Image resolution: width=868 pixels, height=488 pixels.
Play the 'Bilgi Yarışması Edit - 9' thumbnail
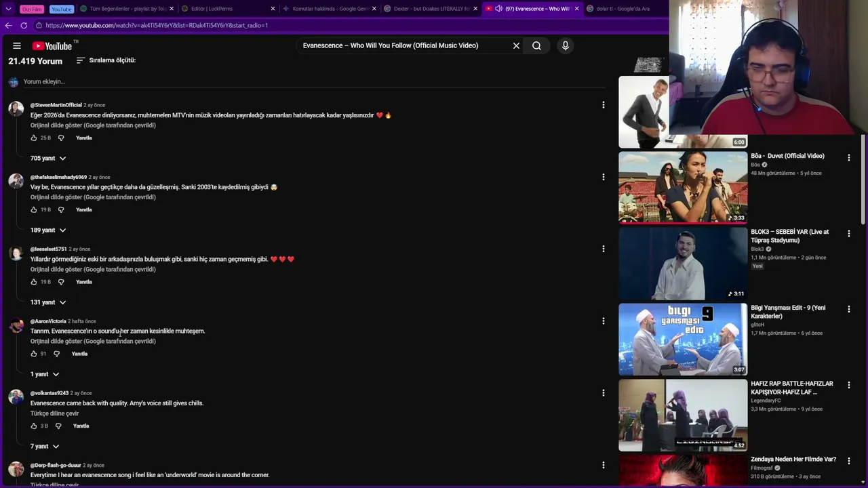pyautogui.click(x=683, y=339)
